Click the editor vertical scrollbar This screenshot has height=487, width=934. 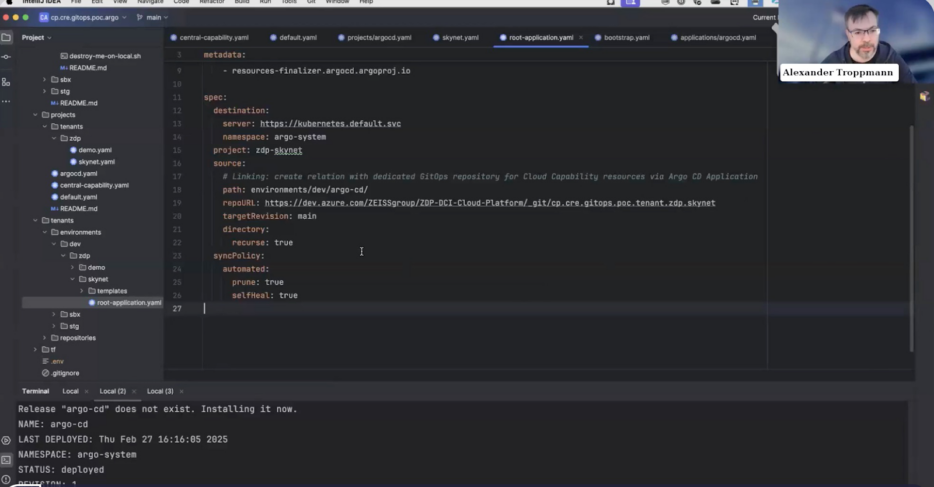tap(911, 238)
